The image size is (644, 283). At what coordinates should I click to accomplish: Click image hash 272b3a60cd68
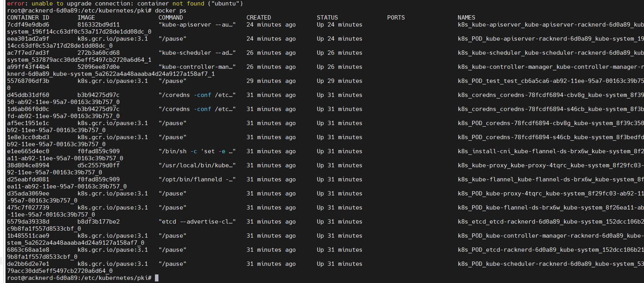[x=99, y=53]
